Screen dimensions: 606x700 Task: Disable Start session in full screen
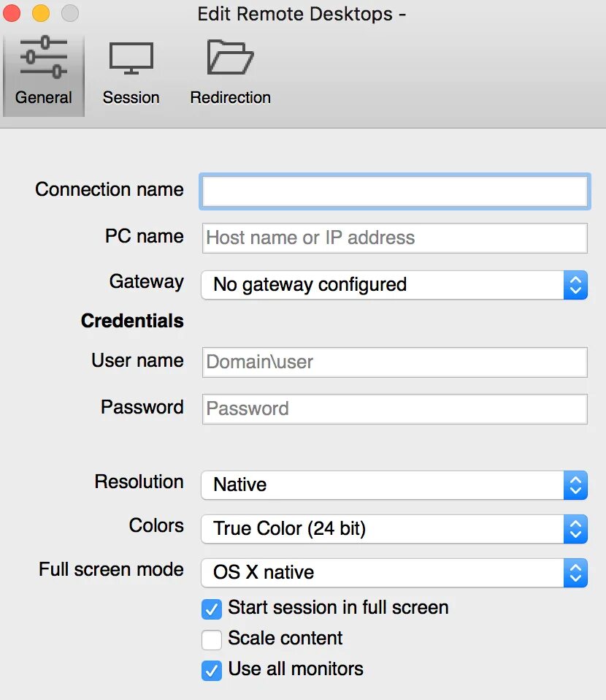pos(212,609)
